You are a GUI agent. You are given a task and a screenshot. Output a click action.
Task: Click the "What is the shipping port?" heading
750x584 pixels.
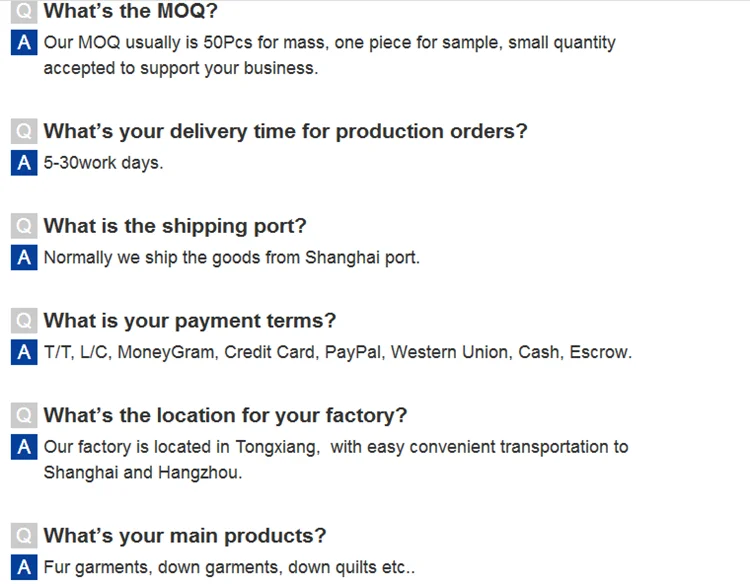coord(175,226)
